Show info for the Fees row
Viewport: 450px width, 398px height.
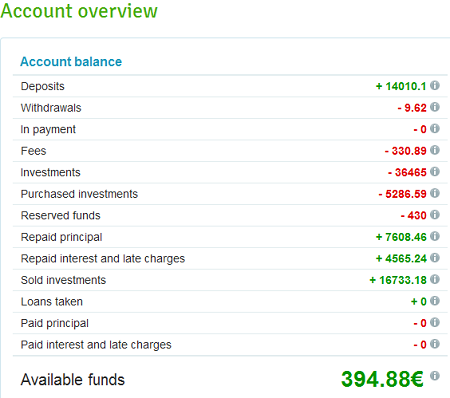tap(435, 150)
